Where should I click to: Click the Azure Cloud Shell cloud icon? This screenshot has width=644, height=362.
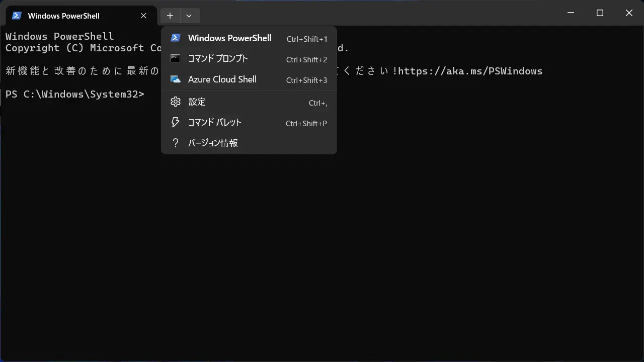pyautogui.click(x=176, y=79)
